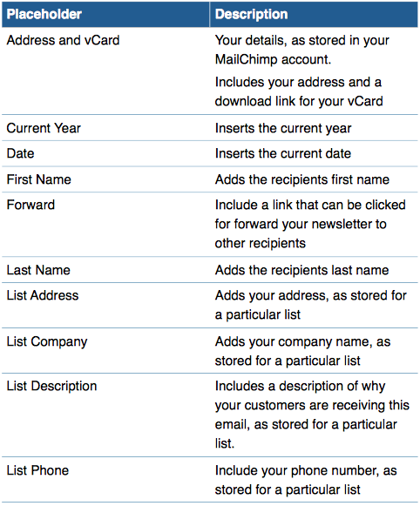Choose the Last Name placeholder
420x506 pixels.
(38, 270)
